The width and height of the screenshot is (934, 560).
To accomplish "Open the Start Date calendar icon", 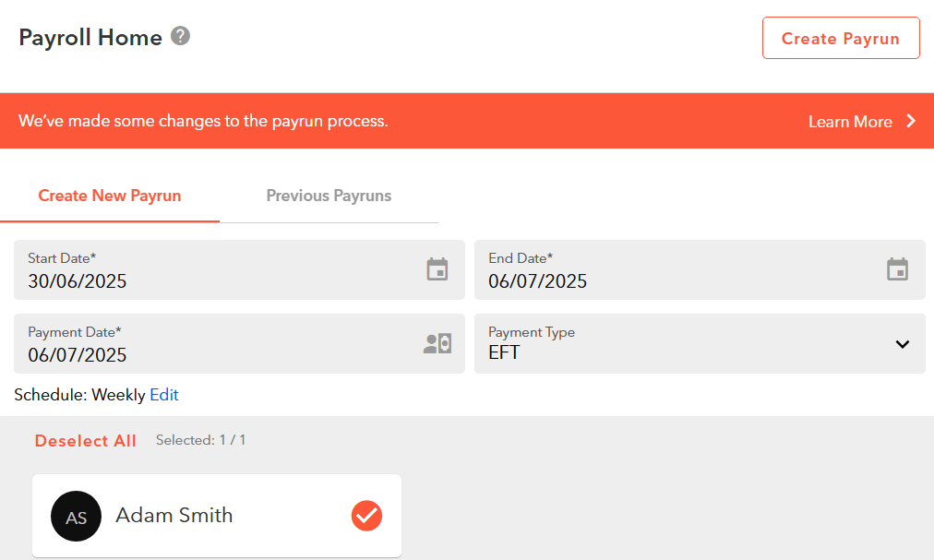I will [437, 269].
